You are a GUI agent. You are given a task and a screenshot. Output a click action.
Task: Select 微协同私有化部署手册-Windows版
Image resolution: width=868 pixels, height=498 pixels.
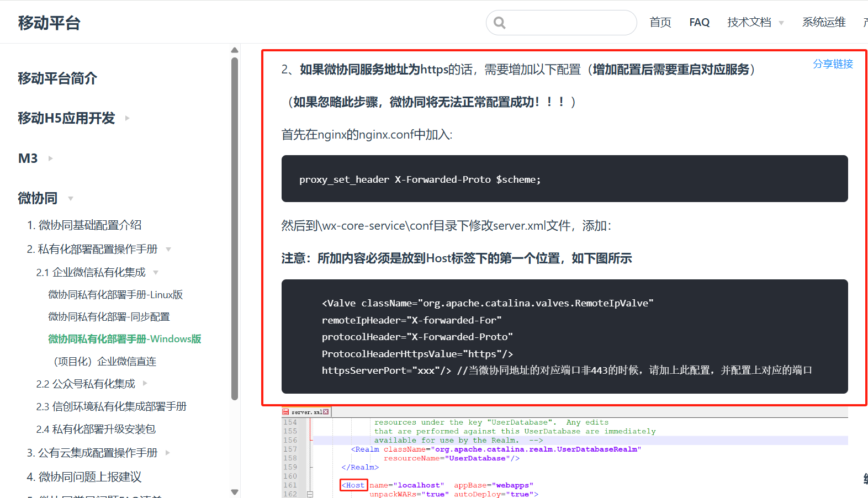pos(125,339)
